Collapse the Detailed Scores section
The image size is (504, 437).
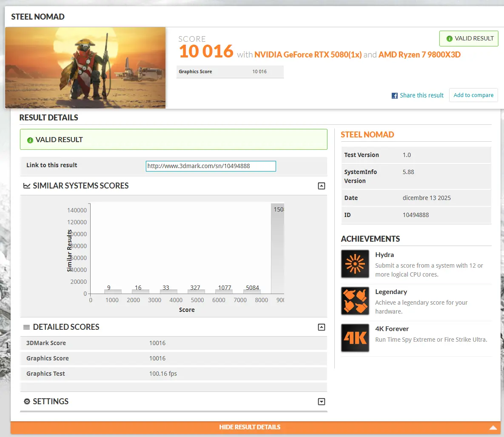pyautogui.click(x=322, y=327)
